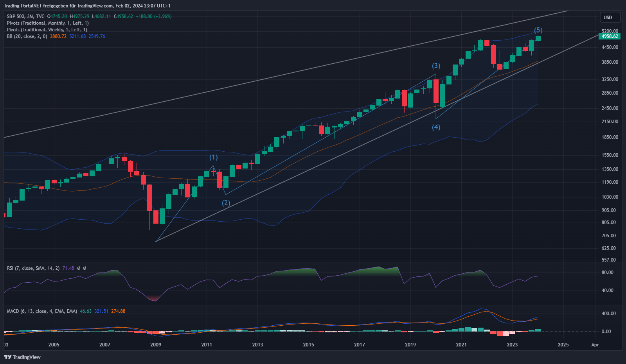Select the Elliott wave (4) label
This screenshot has width=626, height=364.
pos(436,127)
